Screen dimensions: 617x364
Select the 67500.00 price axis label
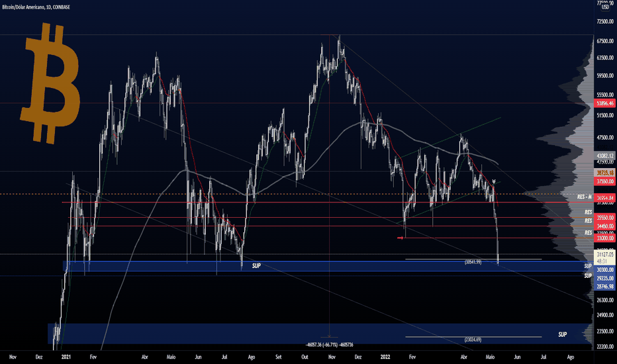pyautogui.click(x=605, y=41)
